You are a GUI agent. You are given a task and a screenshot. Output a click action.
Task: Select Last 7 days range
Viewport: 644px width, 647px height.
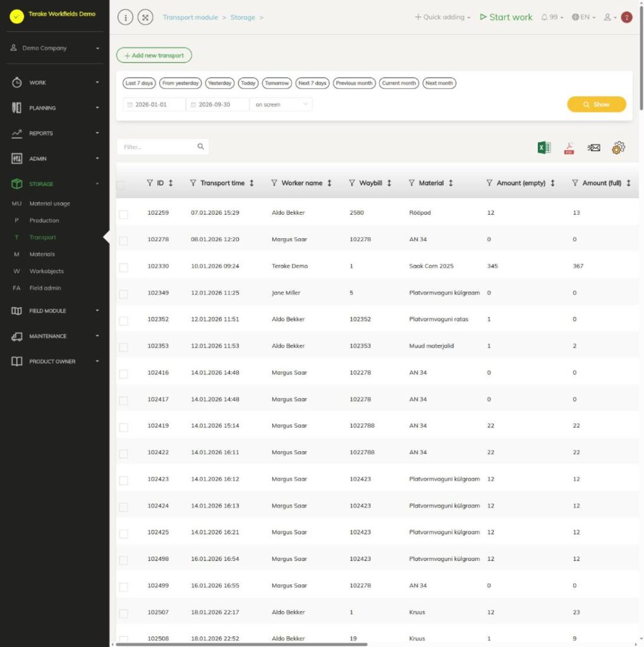click(139, 83)
